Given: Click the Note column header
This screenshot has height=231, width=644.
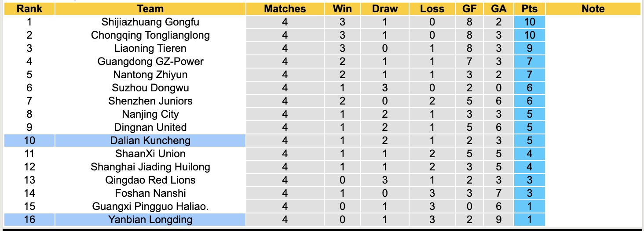Looking at the screenshot, I should (x=593, y=9).
